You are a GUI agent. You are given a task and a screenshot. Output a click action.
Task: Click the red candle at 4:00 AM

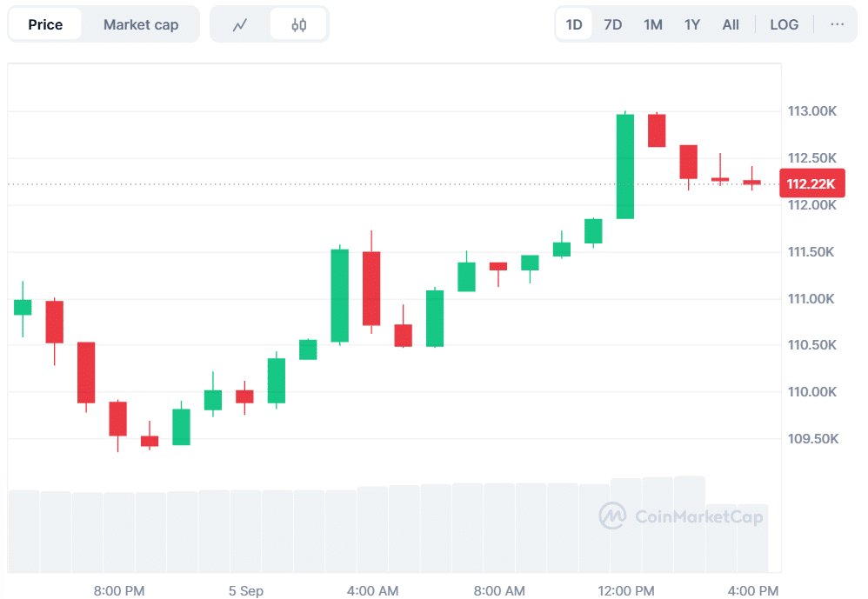click(371, 289)
